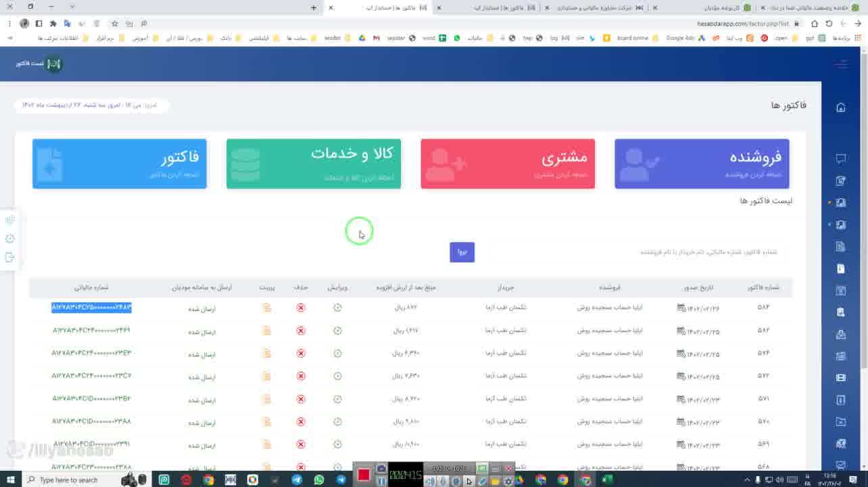The image size is (868, 487).
Task: Open a new browser tab with the plus
Action: (314, 7)
